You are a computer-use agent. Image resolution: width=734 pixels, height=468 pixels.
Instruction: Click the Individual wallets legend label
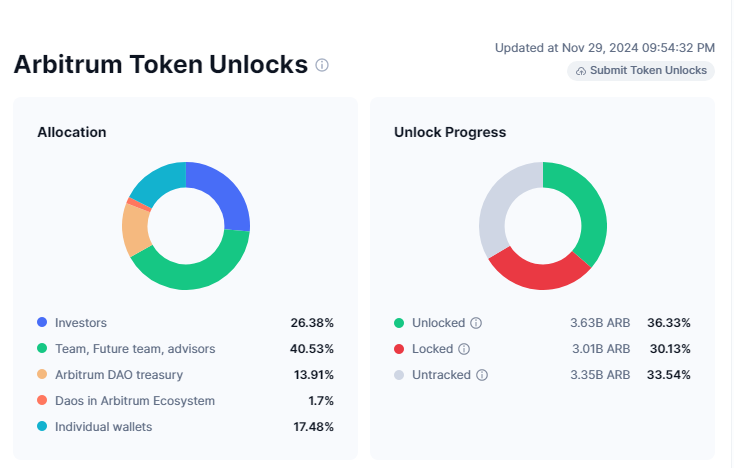[x=105, y=427]
